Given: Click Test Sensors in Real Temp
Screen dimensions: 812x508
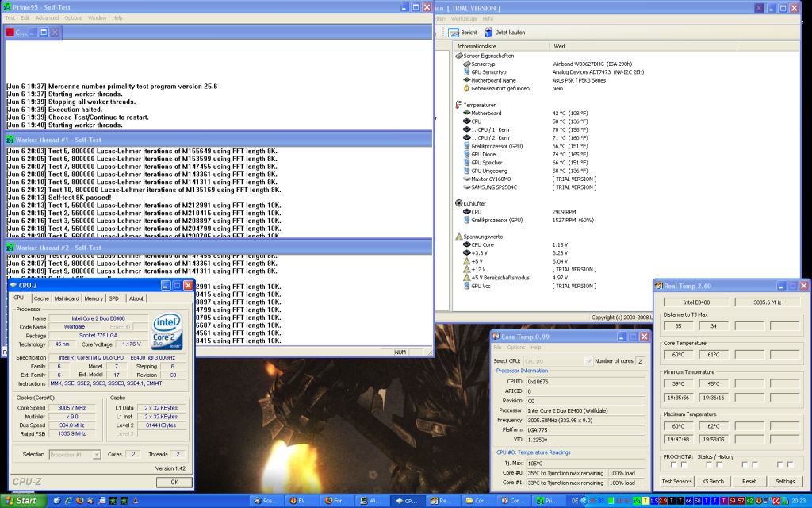Looking at the screenshot, I should coord(676,482).
